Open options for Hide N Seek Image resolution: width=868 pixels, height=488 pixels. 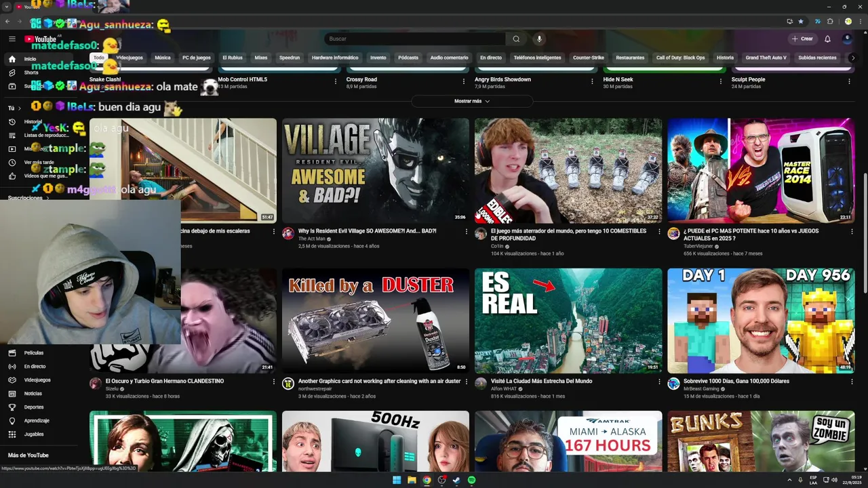(721, 81)
